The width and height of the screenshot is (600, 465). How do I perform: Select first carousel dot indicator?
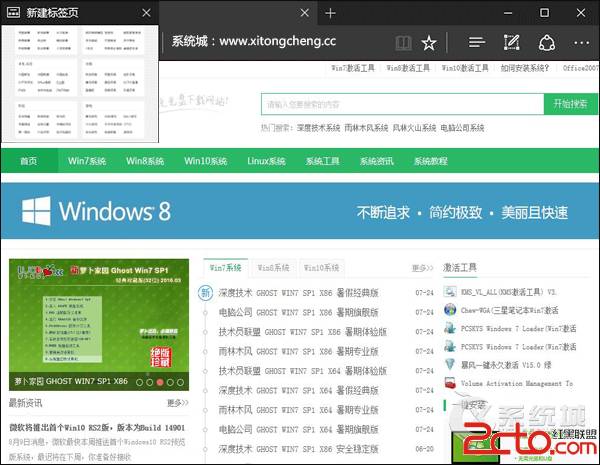coord(139,382)
